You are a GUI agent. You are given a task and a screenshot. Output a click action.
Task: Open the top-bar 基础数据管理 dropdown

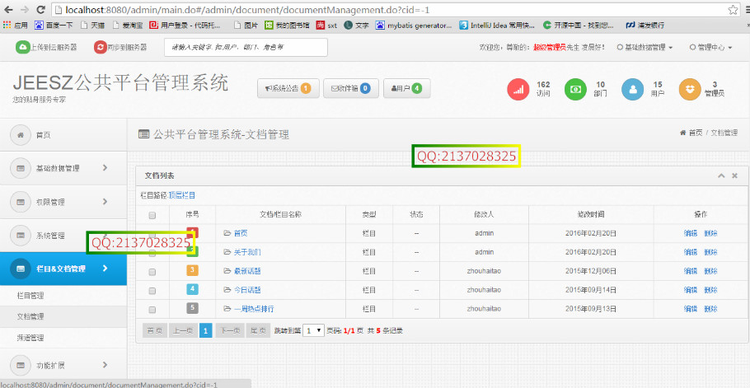click(645, 47)
